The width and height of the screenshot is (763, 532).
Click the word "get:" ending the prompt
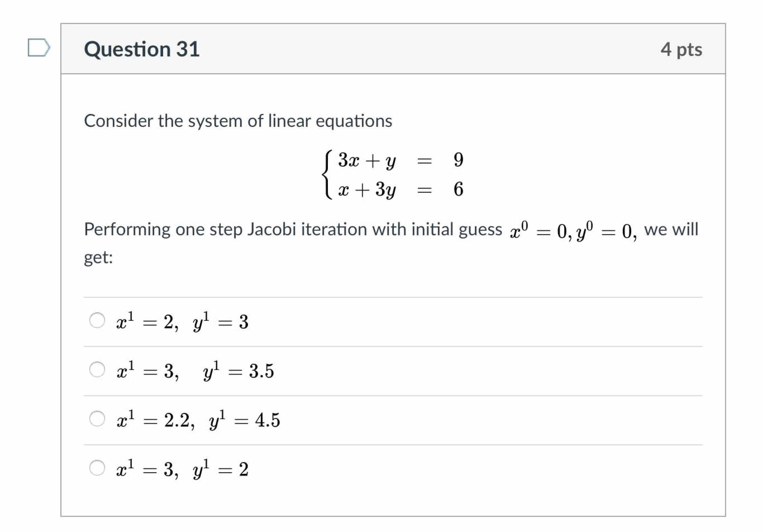pos(98,257)
